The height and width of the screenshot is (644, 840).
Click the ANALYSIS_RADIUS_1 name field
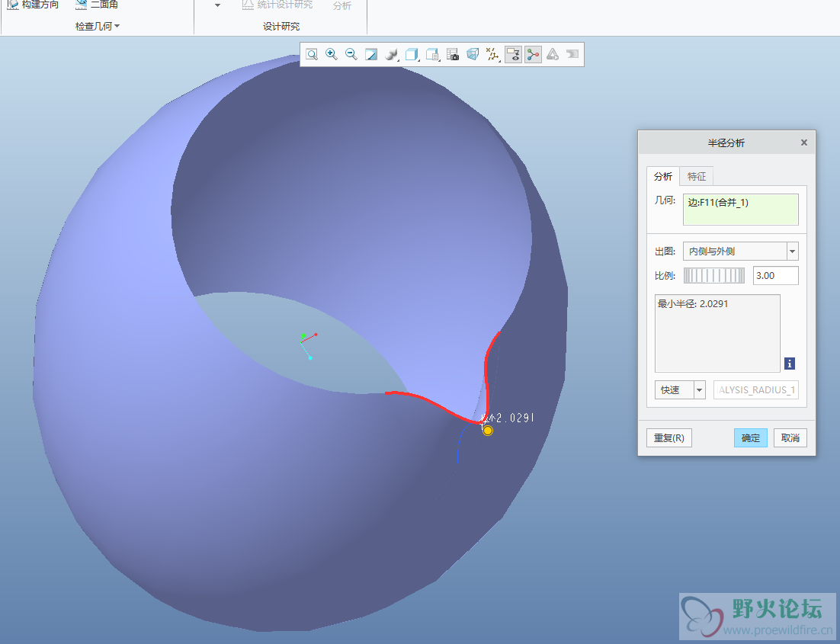coord(756,390)
